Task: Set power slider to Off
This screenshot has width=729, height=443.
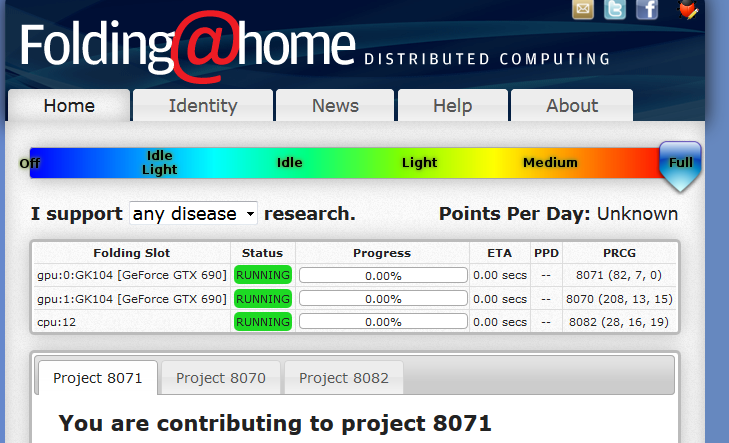Action: (30, 163)
